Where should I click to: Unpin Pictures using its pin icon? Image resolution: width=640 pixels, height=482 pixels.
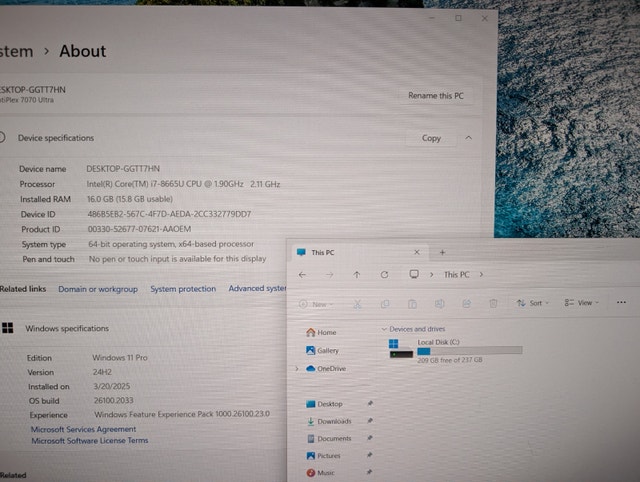pyautogui.click(x=369, y=455)
